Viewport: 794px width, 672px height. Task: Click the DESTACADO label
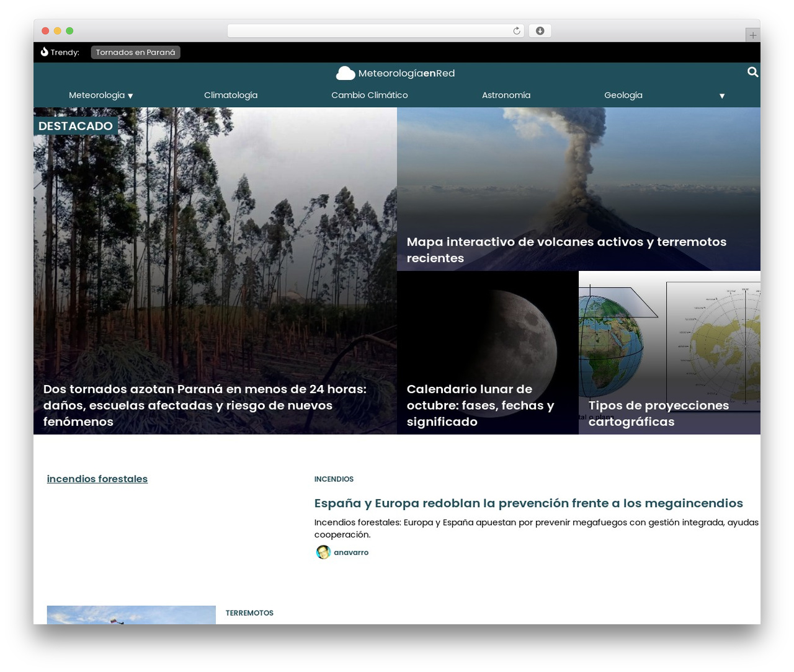click(x=76, y=126)
